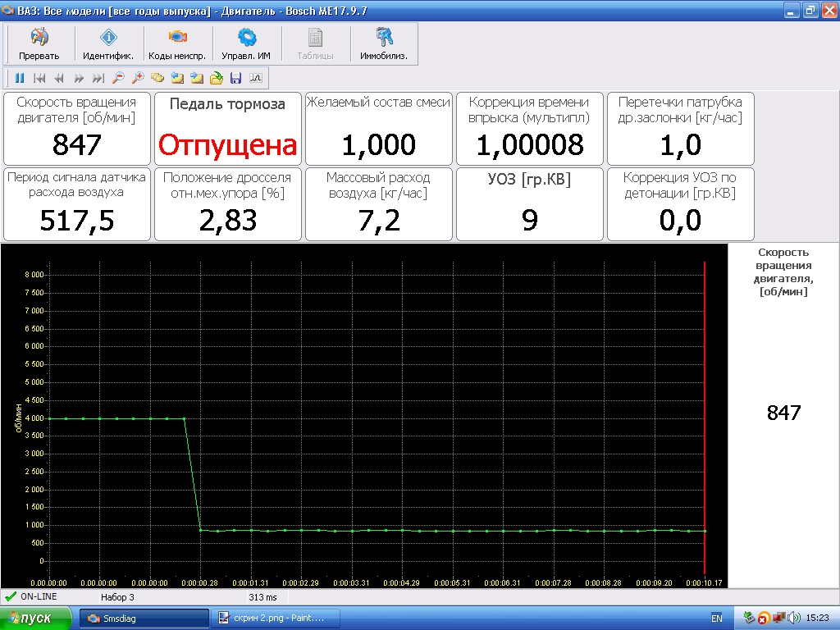Click the blue floppy disk save icon
The height and width of the screenshot is (630, 840).
point(235,78)
